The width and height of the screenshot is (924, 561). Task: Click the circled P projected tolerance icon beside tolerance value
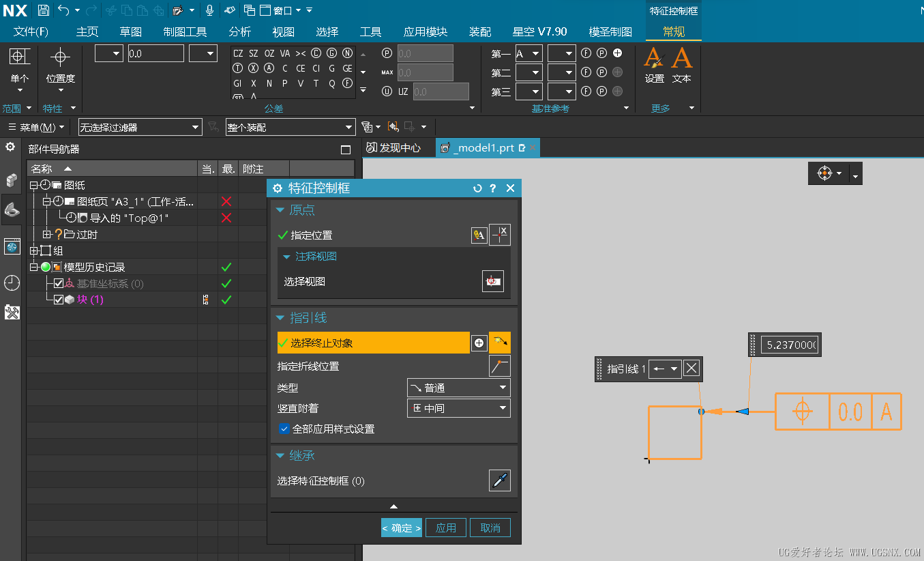(x=387, y=53)
